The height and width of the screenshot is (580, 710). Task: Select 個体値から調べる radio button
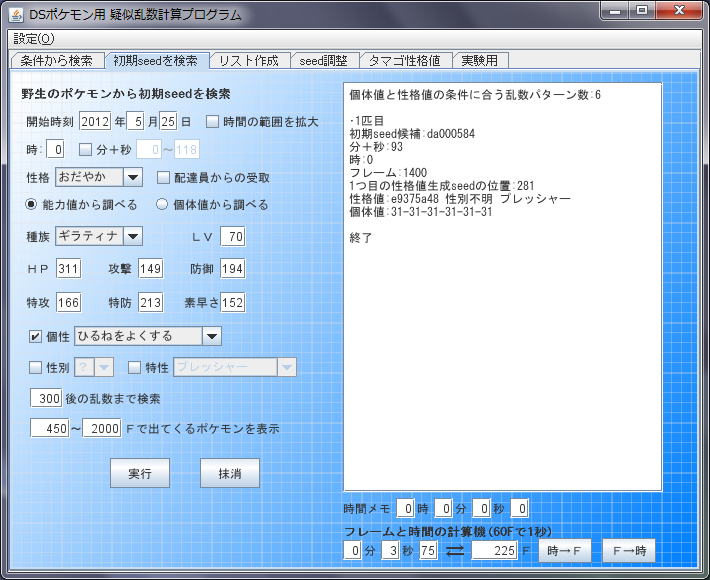pyautogui.click(x=162, y=205)
